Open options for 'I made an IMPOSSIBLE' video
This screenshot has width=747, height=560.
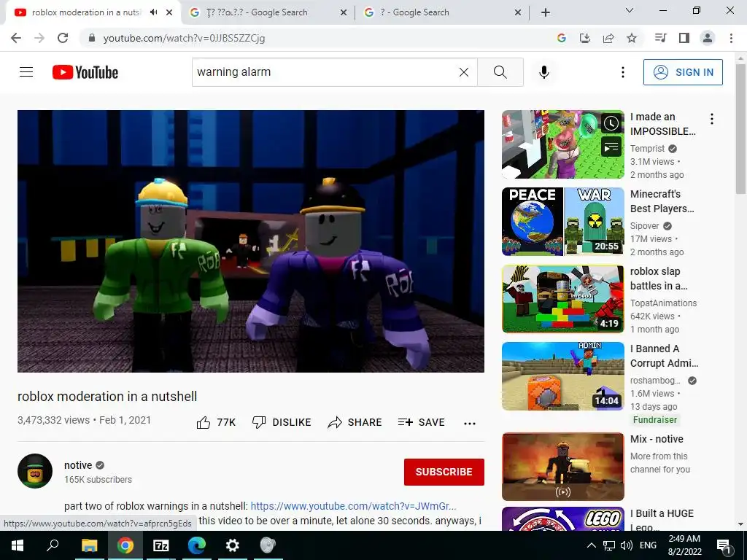click(x=712, y=119)
